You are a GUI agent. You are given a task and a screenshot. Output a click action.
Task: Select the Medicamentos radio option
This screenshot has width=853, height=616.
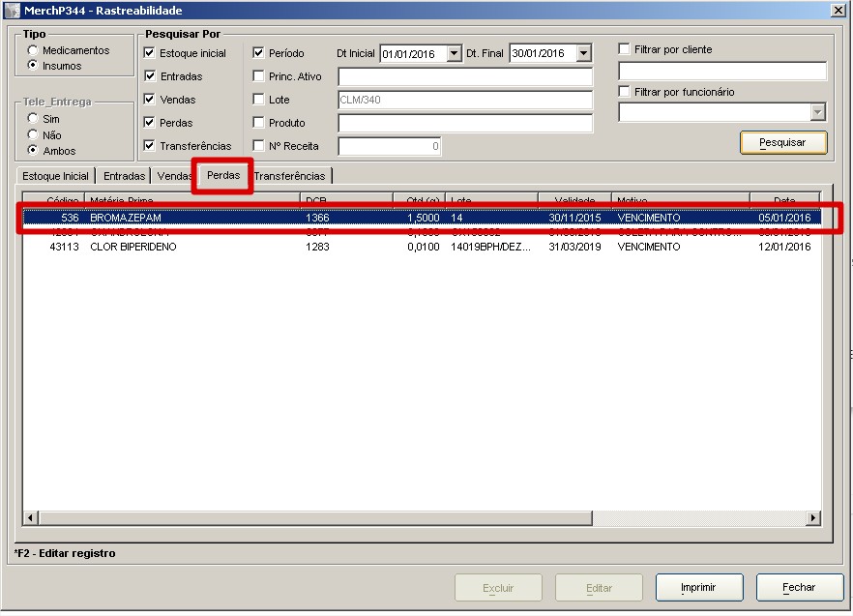pyautogui.click(x=33, y=50)
